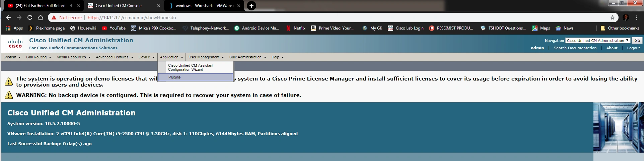Select Plugins from the Application menu
Screen dimensions: 644x161
pos(196,77)
